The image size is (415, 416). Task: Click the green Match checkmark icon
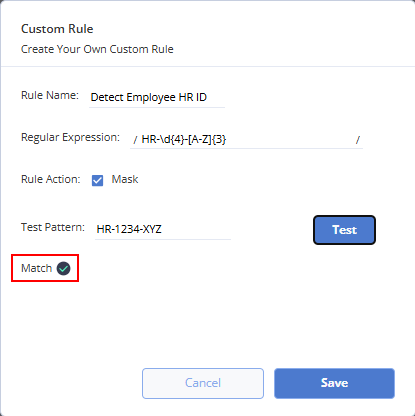[x=63, y=268]
